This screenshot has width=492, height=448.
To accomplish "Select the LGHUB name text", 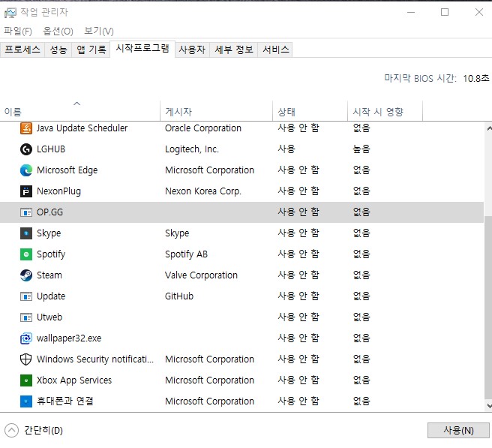I will pyautogui.click(x=51, y=149).
